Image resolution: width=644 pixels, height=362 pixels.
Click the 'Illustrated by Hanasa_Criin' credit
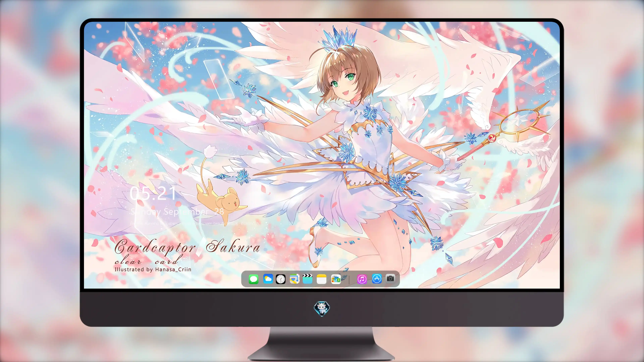pyautogui.click(x=153, y=269)
